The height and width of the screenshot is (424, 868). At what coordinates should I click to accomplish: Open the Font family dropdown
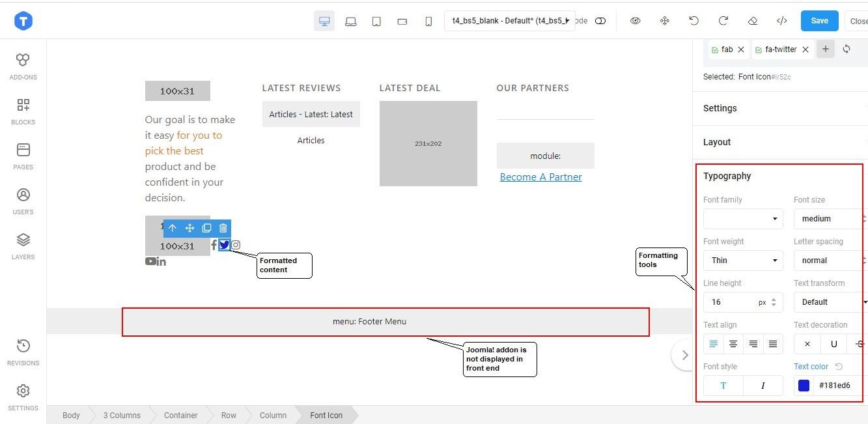[x=743, y=219]
